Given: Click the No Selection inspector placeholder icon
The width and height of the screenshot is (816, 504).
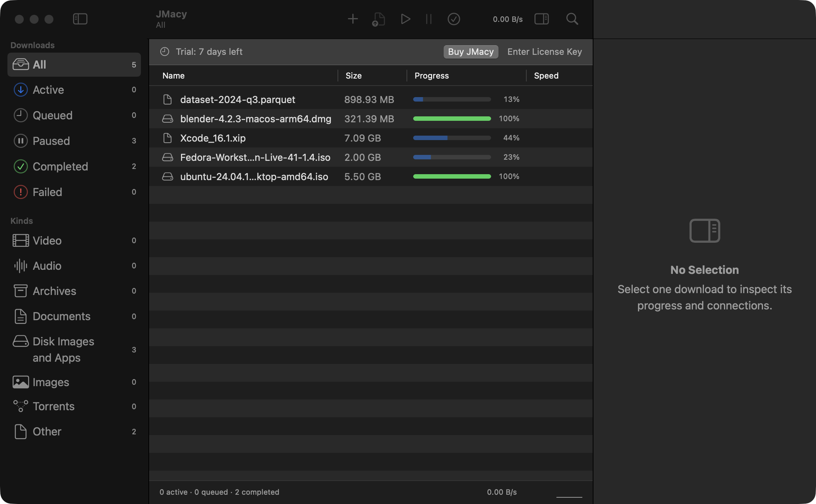Looking at the screenshot, I should click(x=704, y=231).
